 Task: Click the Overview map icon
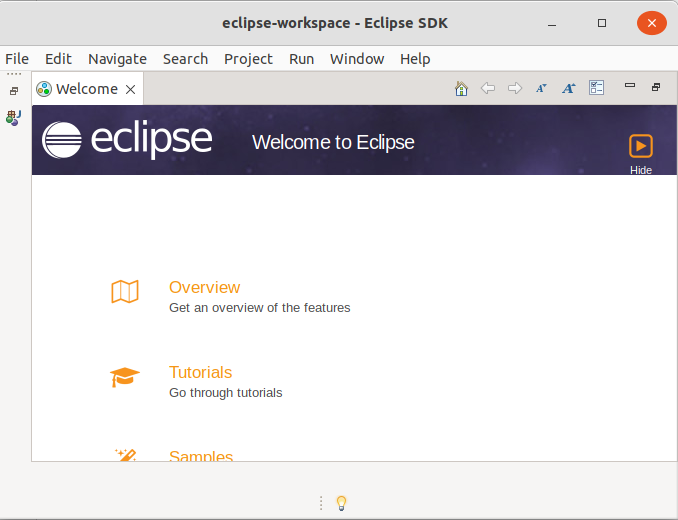(125, 291)
